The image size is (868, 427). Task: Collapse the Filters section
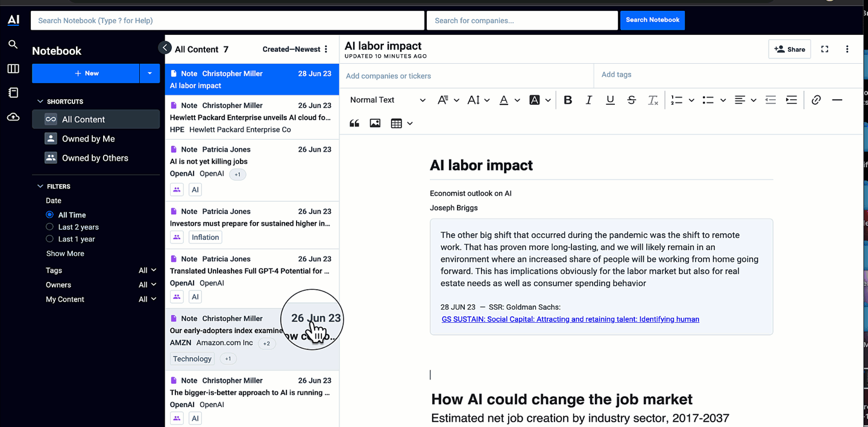(40, 187)
